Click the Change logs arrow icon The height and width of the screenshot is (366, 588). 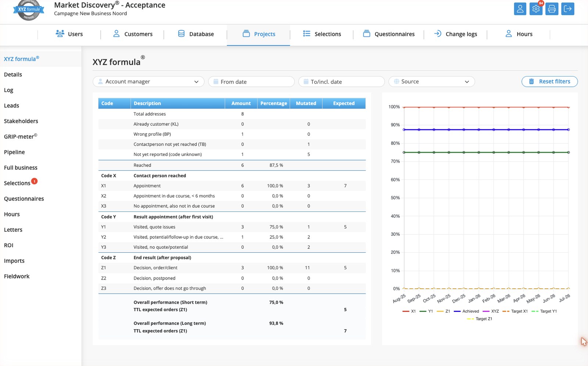pos(438,33)
